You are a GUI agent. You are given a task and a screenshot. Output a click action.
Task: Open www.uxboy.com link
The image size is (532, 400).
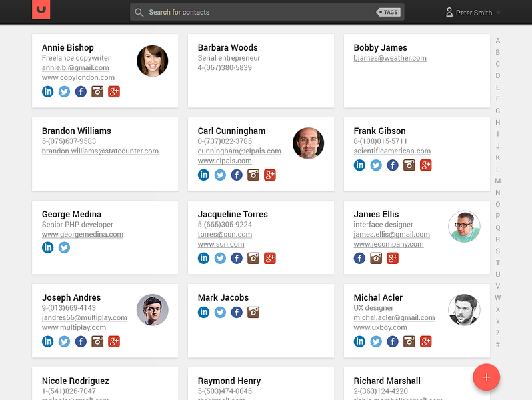coord(381,327)
